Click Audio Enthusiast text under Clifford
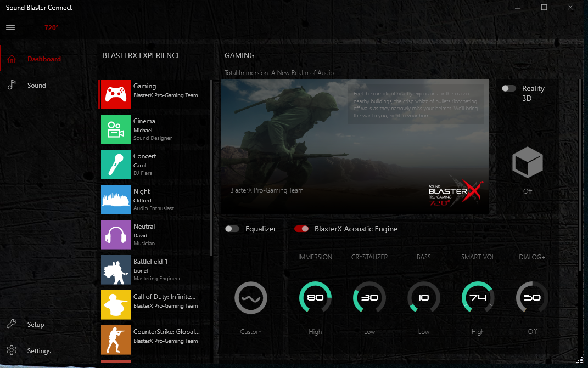The image size is (588, 368). click(154, 208)
